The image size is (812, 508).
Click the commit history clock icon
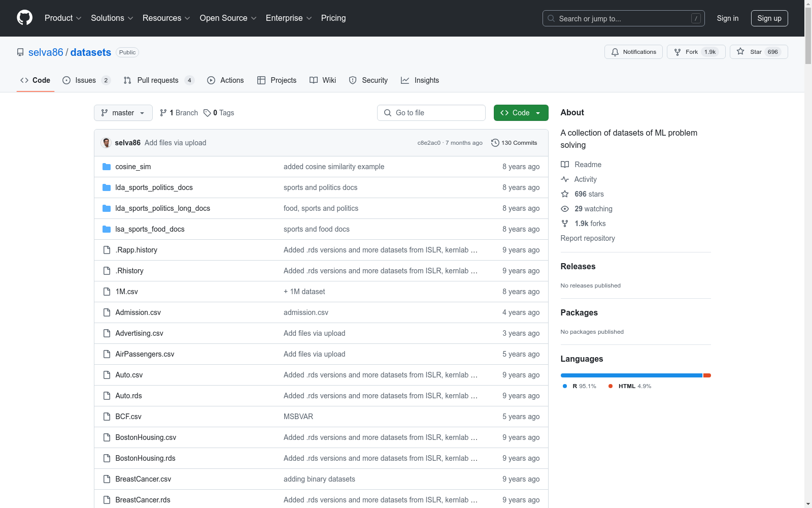[495, 143]
